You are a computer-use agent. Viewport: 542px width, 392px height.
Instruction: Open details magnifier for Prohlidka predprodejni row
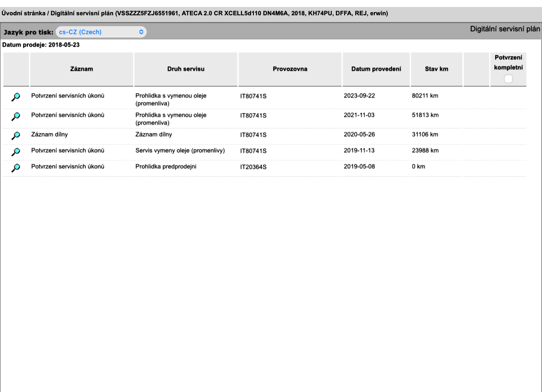click(x=16, y=168)
